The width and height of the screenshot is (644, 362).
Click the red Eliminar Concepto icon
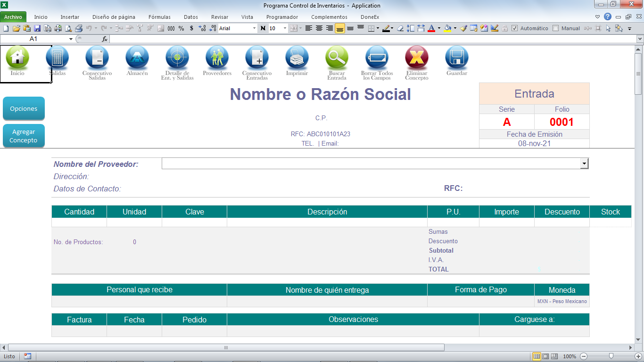tap(417, 58)
